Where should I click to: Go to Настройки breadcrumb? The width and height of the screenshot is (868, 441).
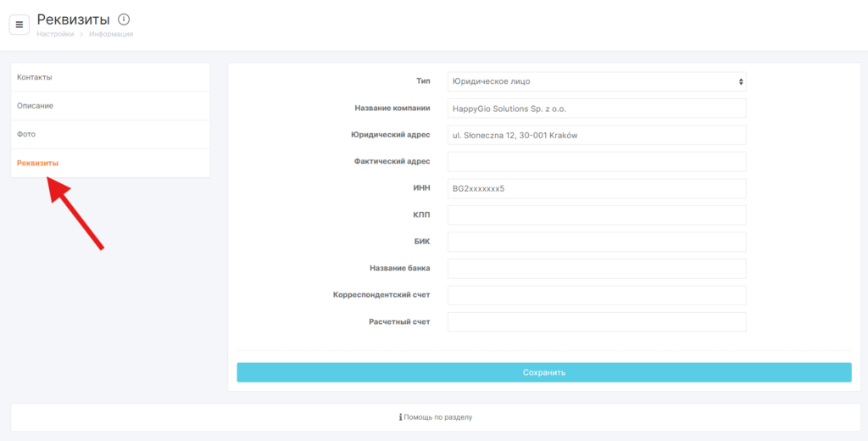tap(54, 34)
